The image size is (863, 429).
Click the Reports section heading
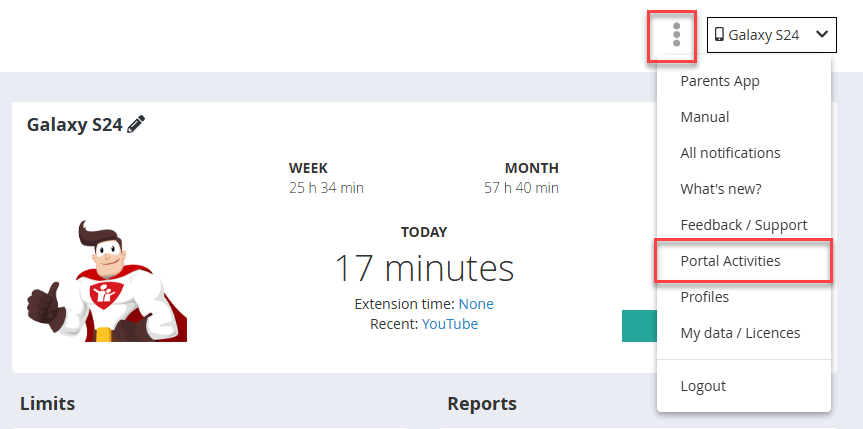coord(482,404)
